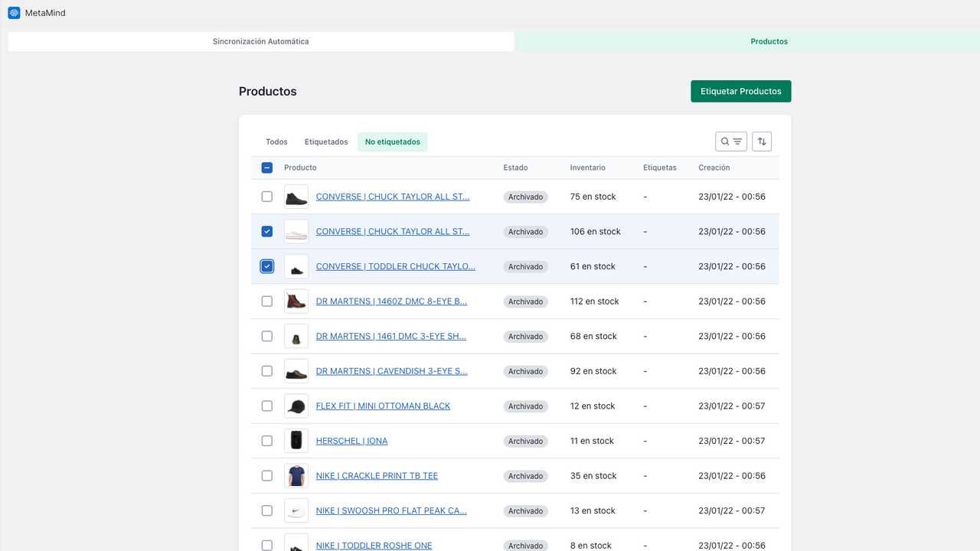
Task: Show the Etiquetados filter tab
Action: pos(326,142)
